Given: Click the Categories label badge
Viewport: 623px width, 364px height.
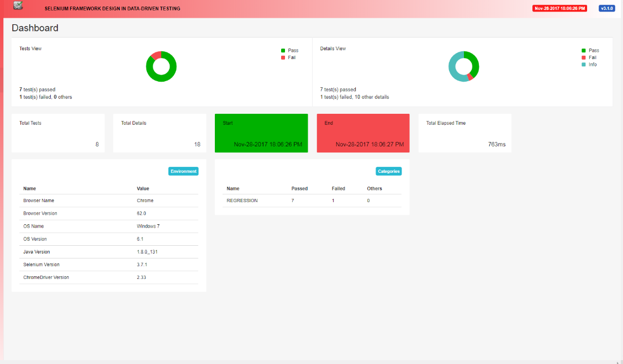Looking at the screenshot, I should [x=389, y=171].
